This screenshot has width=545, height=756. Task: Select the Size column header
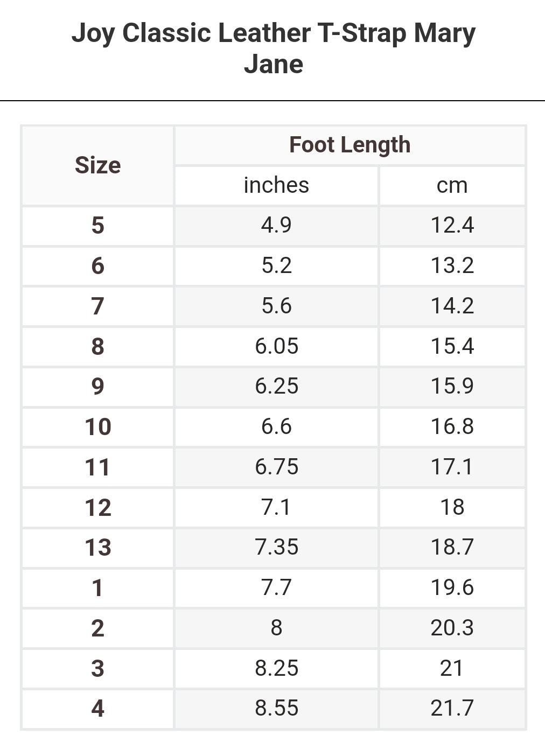tap(97, 165)
